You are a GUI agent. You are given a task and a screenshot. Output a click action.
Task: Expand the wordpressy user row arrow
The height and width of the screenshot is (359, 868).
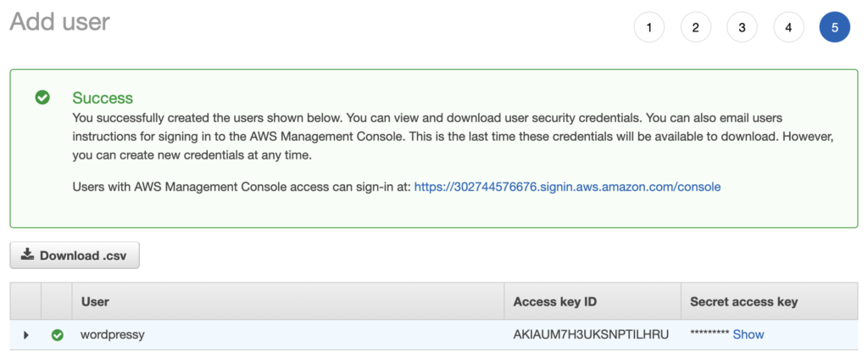26,335
